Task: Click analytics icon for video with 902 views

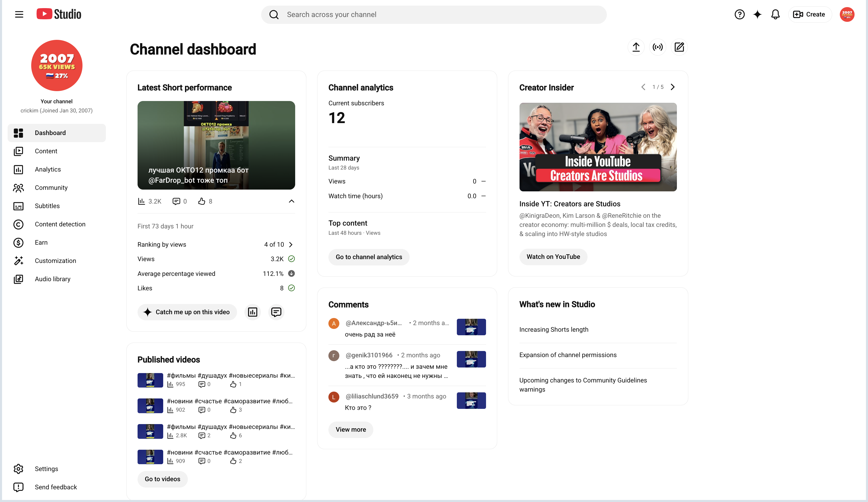Action: coord(170,410)
